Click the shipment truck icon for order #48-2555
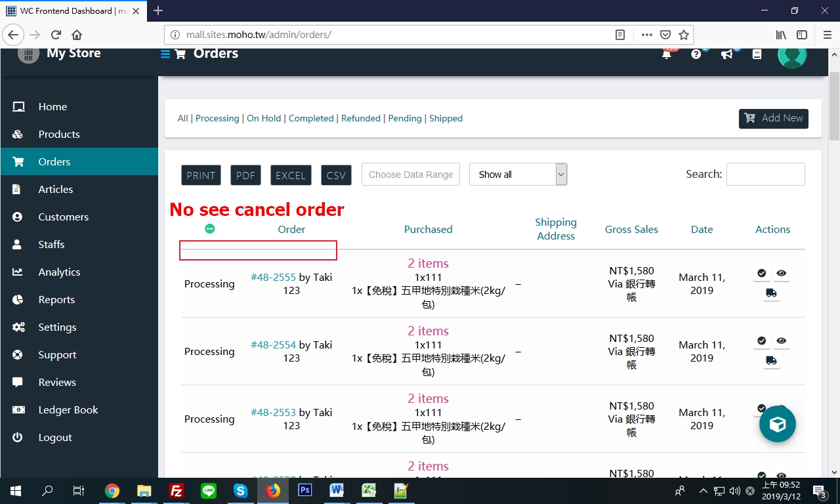This screenshot has height=504, width=840. pyautogui.click(x=771, y=293)
